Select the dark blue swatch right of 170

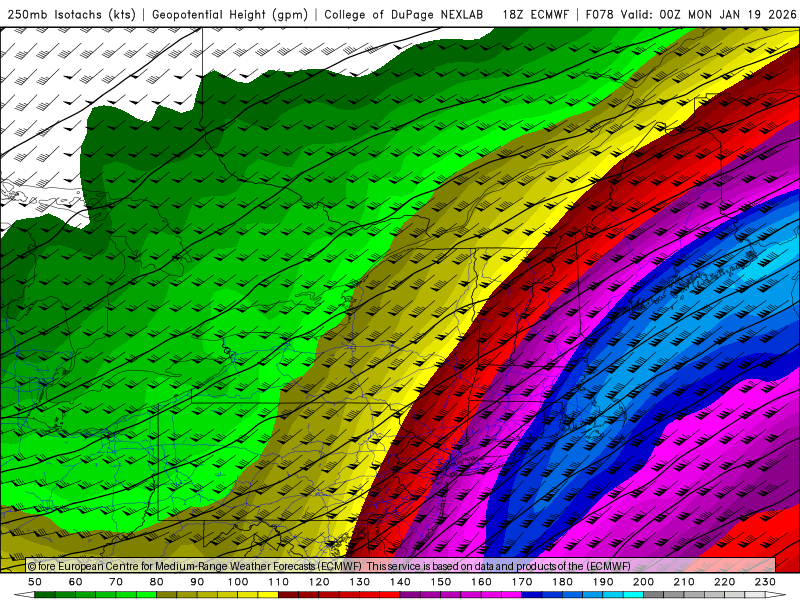pyautogui.click(x=532, y=595)
